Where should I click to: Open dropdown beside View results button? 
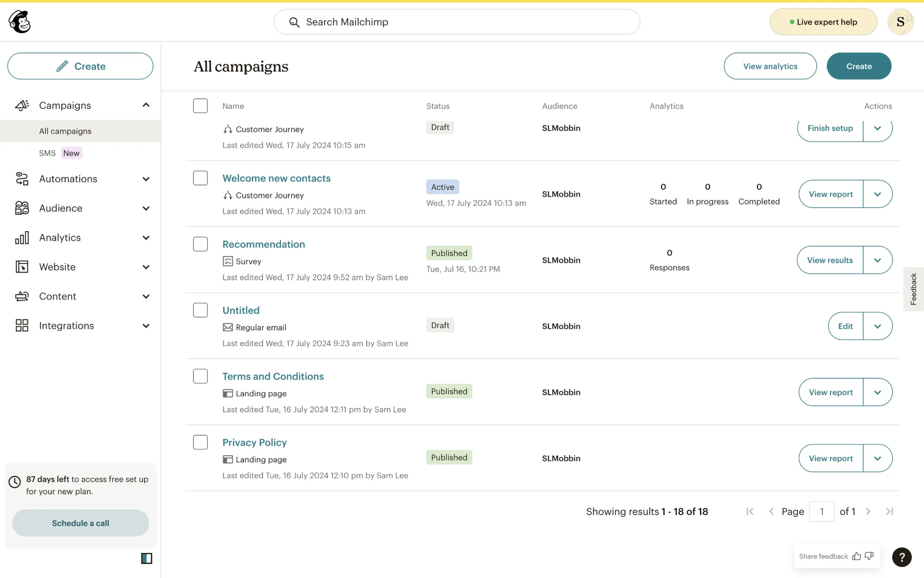tap(877, 260)
